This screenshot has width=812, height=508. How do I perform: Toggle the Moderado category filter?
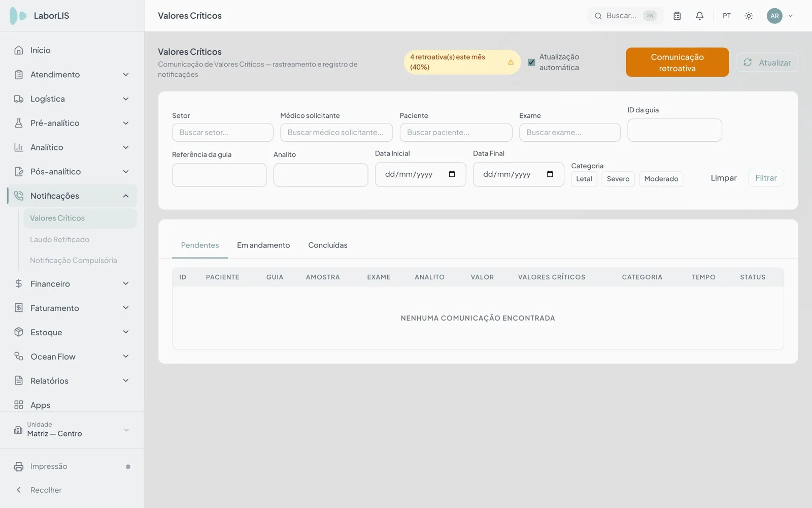(x=661, y=179)
